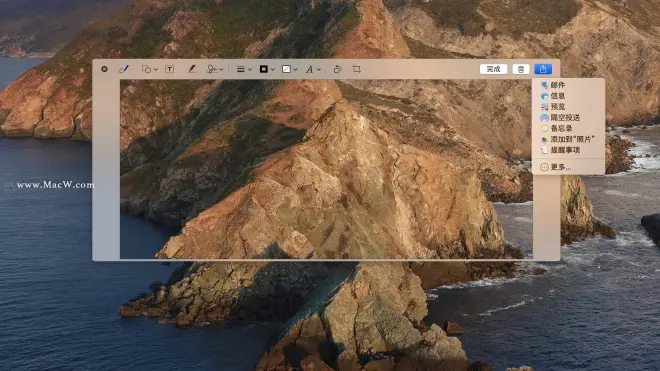Open the line style dropdown
This screenshot has height=371, width=660.
click(244, 69)
